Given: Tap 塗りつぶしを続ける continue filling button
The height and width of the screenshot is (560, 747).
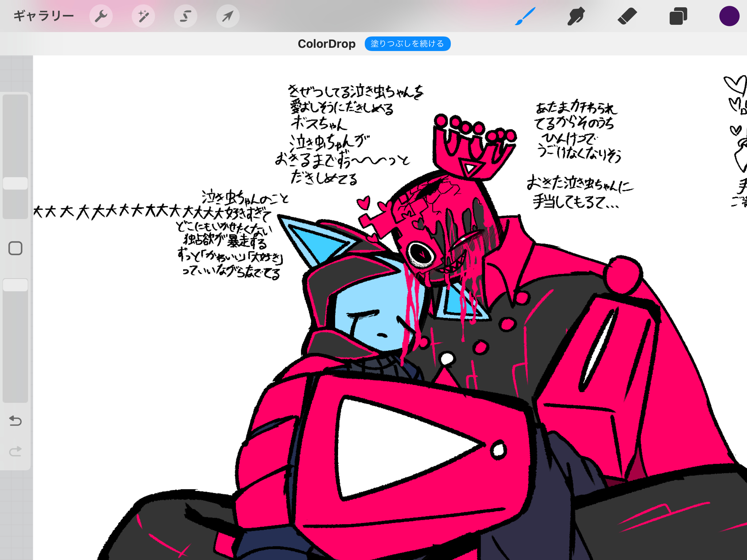Looking at the screenshot, I should (x=407, y=44).
